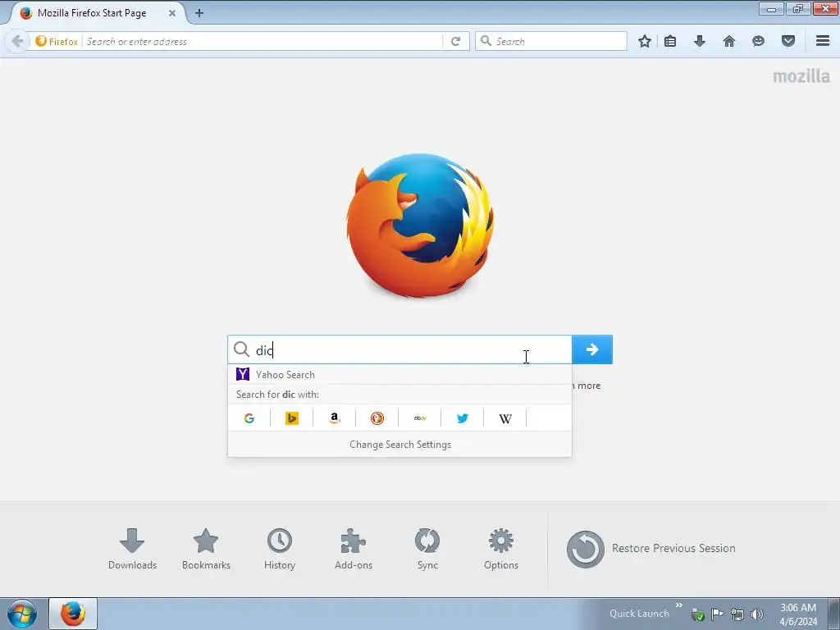The height and width of the screenshot is (630, 840).
Task: Save page to Pocket icon
Action: (x=788, y=41)
